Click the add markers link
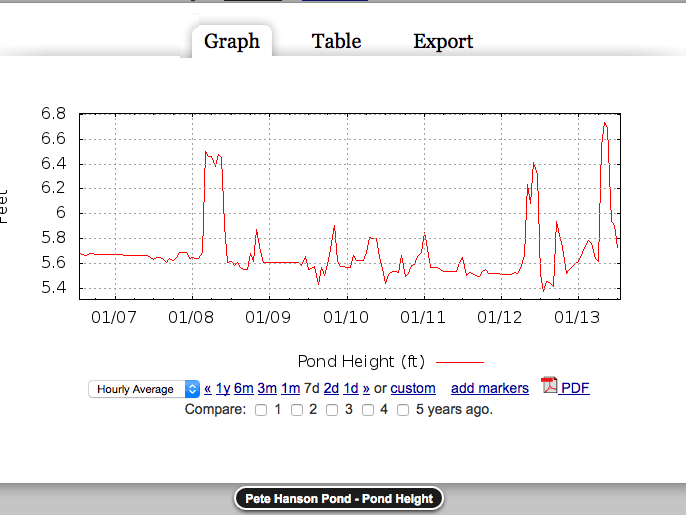This screenshot has width=686, height=515. pyautogui.click(x=490, y=389)
